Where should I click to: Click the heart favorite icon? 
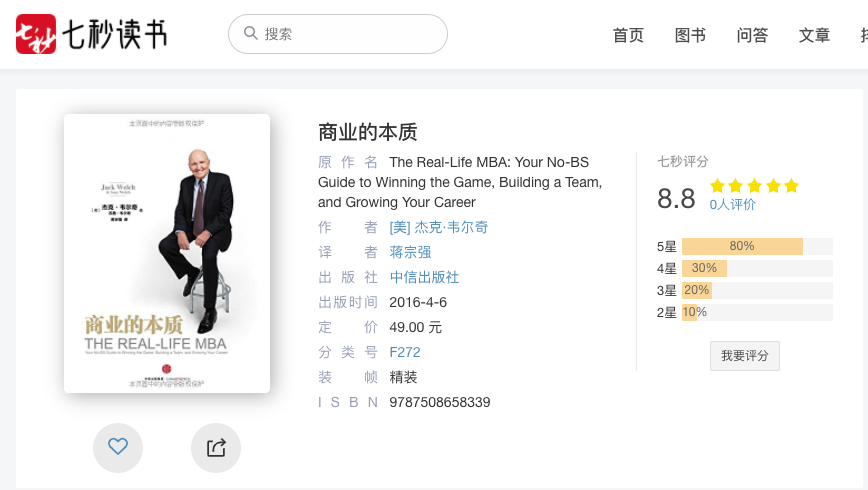(118, 446)
